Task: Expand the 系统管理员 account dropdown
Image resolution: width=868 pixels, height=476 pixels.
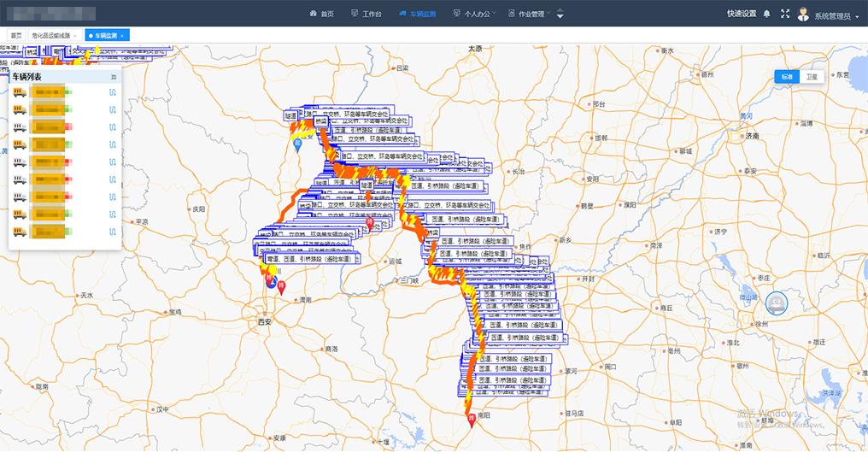Action: point(836,16)
